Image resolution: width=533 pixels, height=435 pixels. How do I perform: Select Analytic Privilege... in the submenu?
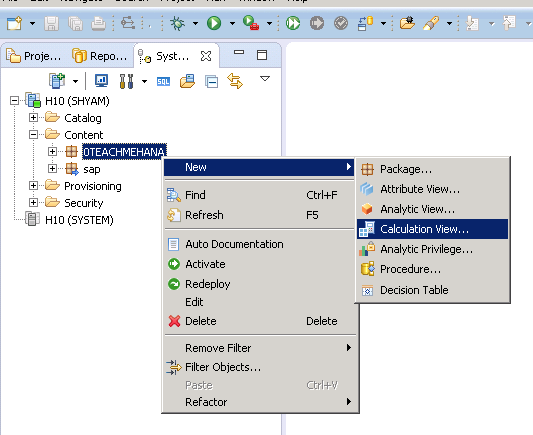click(x=433, y=249)
